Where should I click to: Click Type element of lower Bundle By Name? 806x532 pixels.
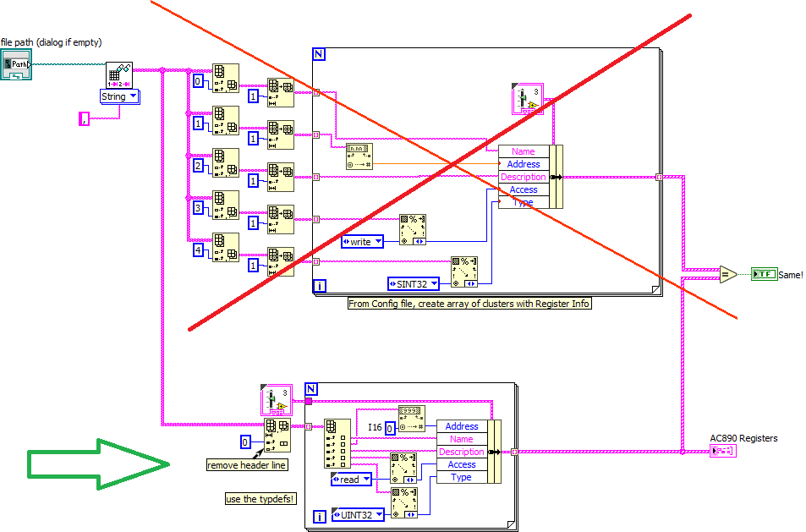coord(462,477)
